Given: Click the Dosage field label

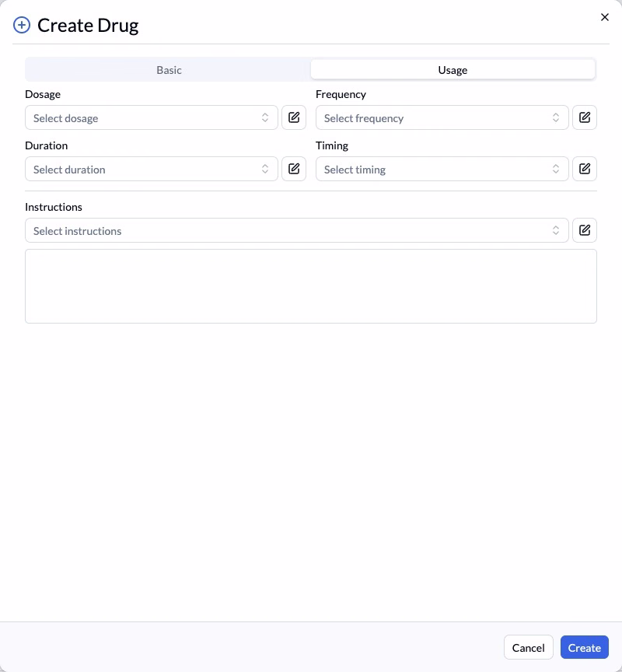Looking at the screenshot, I should (x=43, y=94).
